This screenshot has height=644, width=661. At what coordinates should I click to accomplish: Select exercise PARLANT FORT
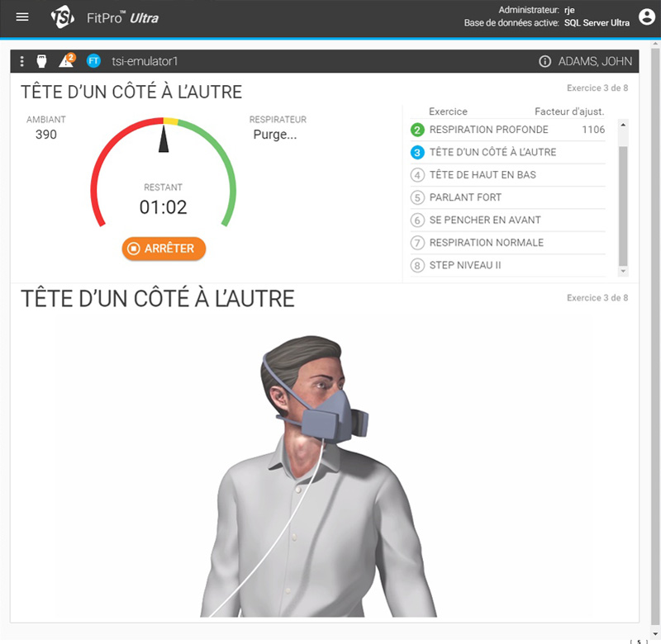click(x=465, y=197)
